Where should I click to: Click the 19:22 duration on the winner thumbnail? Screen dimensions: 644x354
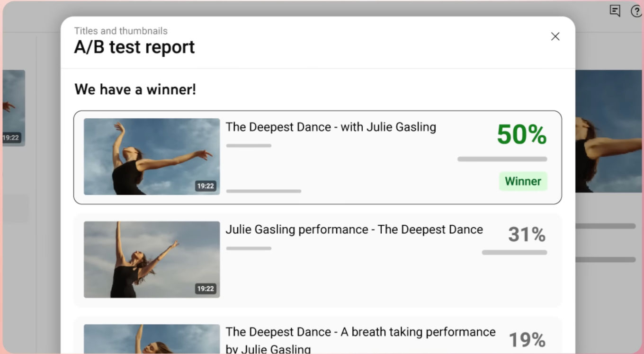(206, 186)
